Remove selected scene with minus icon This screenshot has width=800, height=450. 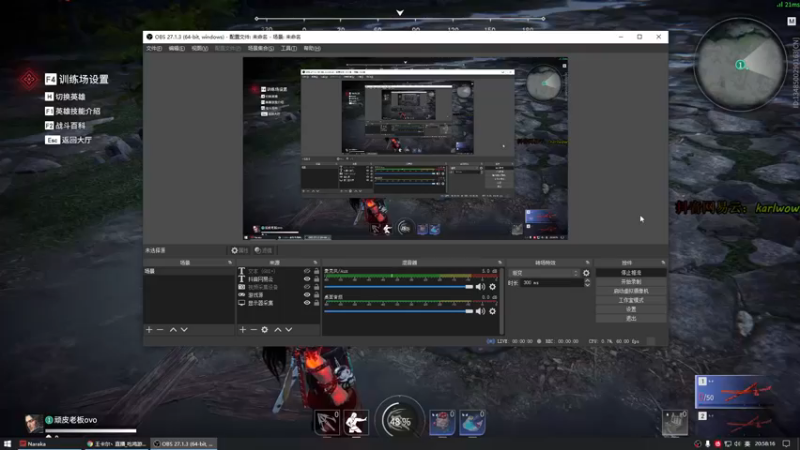(160, 330)
